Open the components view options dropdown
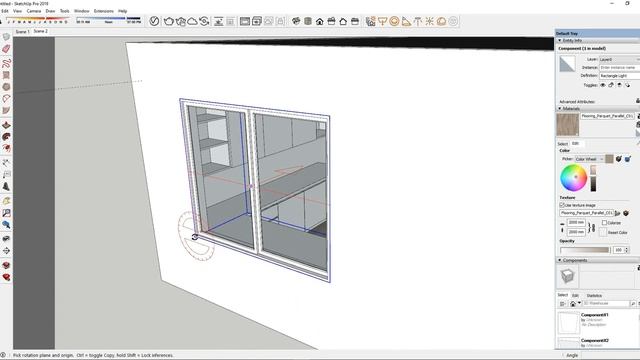Image resolution: width=640 pixels, height=360 pixels. [562, 304]
